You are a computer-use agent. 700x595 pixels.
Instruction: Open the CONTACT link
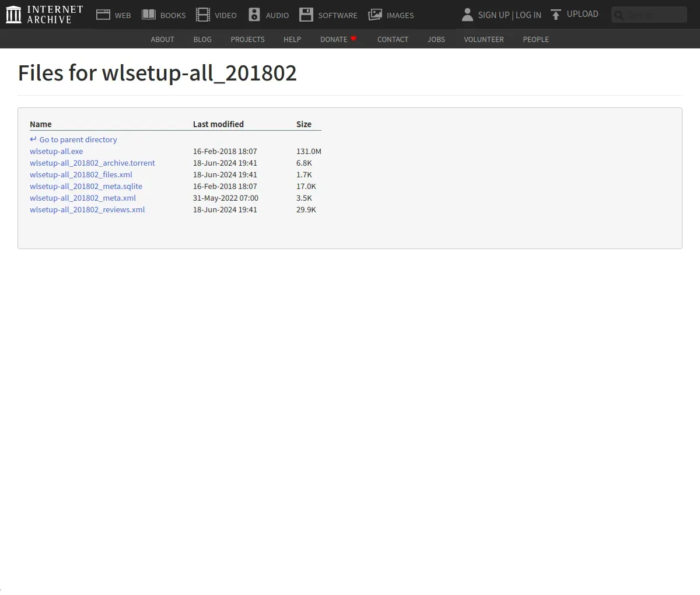(x=393, y=40)
